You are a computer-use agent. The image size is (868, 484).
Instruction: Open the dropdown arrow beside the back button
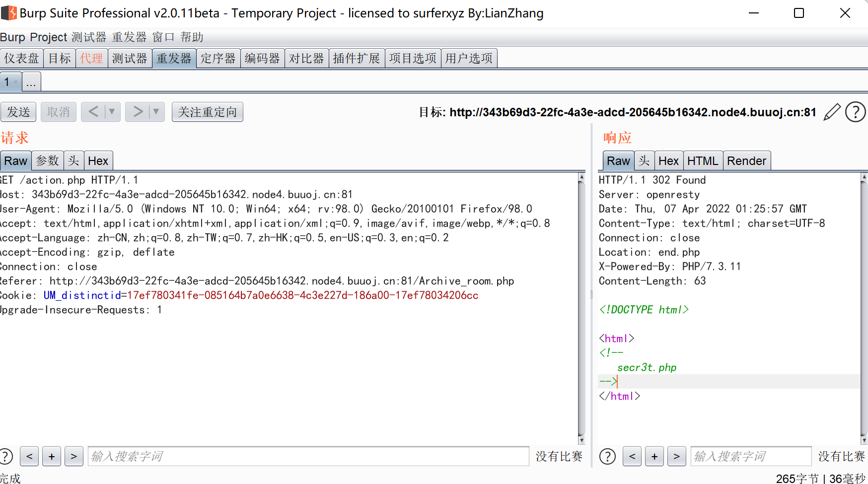click(x=112, y=112)
